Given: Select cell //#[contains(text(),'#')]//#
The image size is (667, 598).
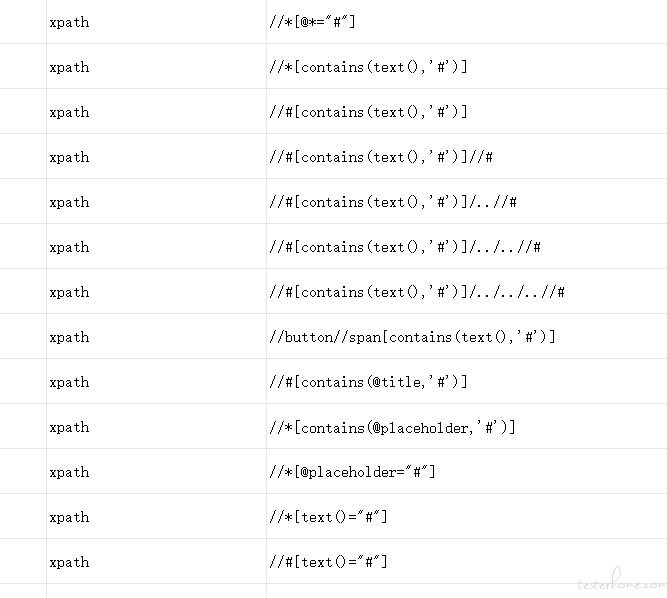Looking at the screenshot, I should [x=467, y=156].
